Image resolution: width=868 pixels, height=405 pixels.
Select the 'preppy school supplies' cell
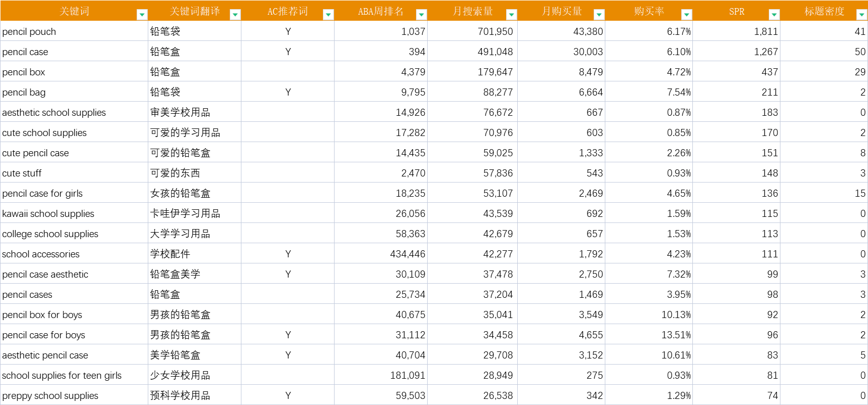coord(74,395)
